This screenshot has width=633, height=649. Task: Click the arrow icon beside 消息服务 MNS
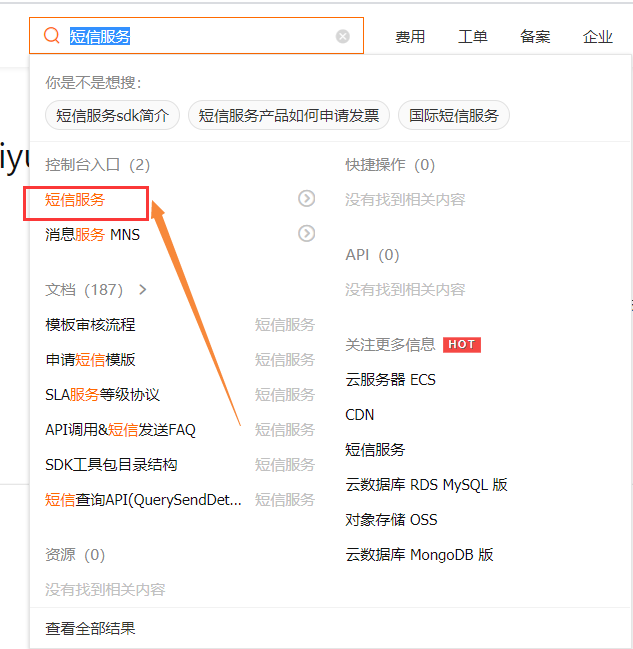(x=306, y=233)
